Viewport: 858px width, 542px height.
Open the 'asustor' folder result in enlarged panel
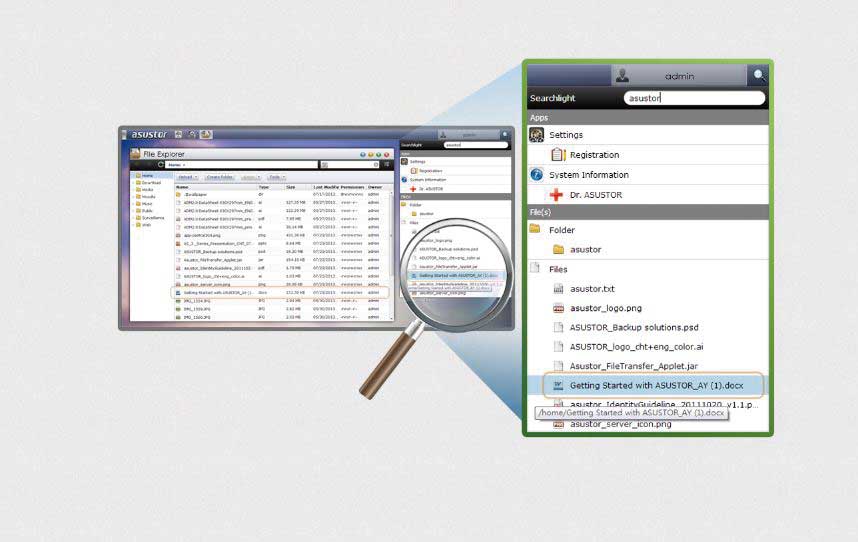click(x=648, y=249)
